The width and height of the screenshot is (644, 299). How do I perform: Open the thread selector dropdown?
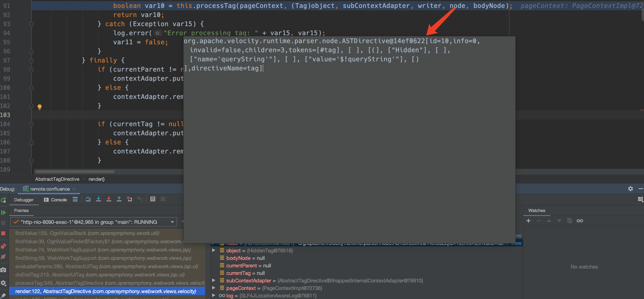point(93,222)
